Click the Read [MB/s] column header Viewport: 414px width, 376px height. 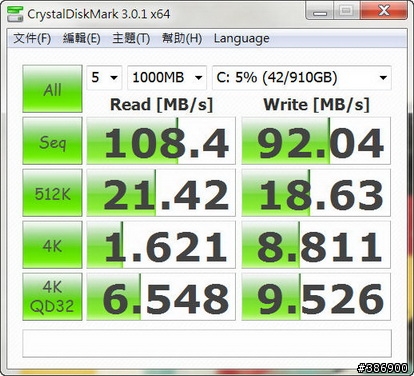161,105
